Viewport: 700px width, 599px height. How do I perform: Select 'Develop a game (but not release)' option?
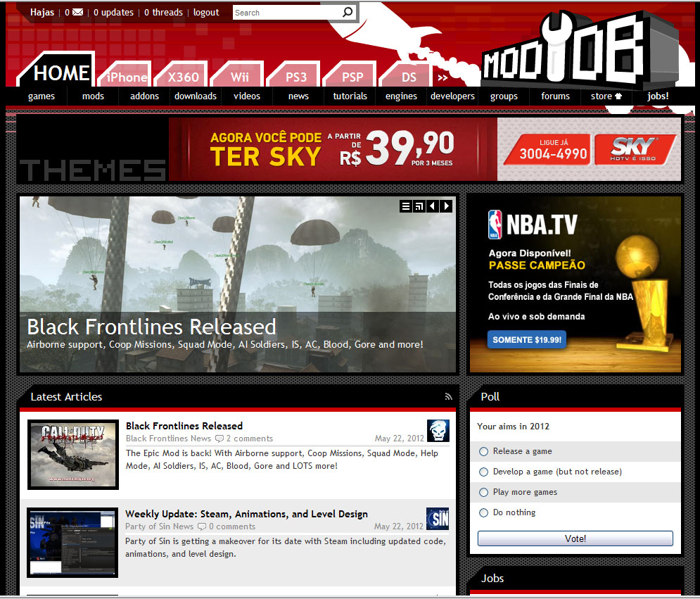pyautogui.click(x=483, y=472)
